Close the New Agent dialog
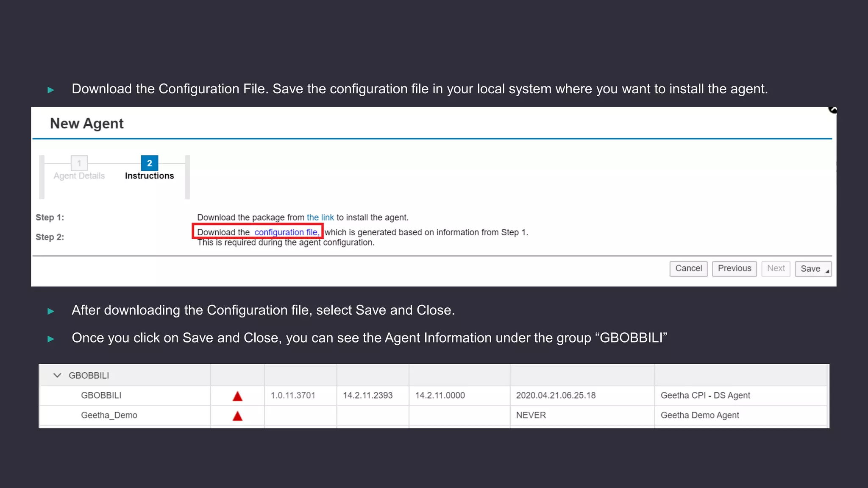Screen dimensions: 868x488 832,110
